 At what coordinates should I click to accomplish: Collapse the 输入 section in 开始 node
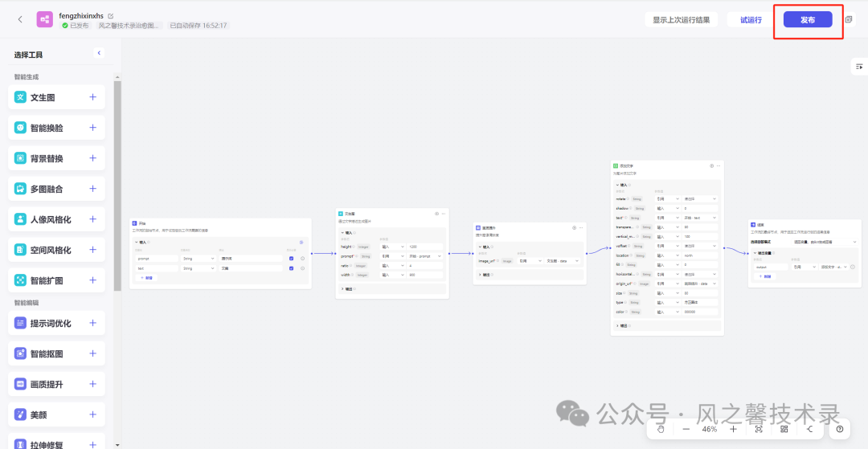coord(137,243)
